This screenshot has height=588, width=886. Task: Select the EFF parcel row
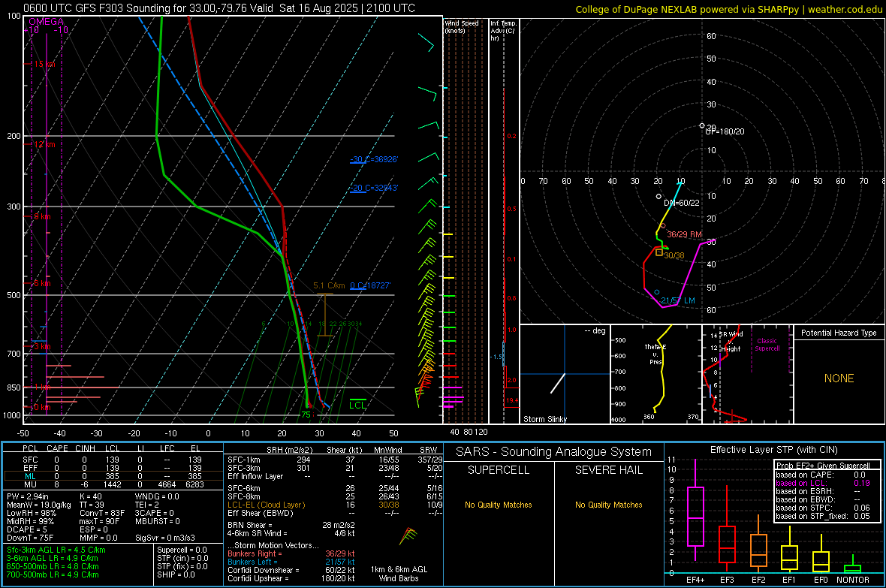coord(113,468)
